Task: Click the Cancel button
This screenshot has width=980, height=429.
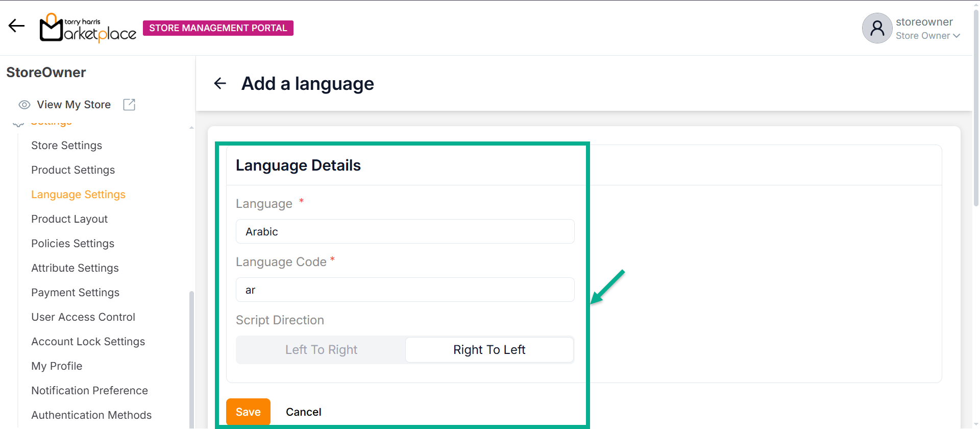Action: pyautogui.click(x=303, y=412)
